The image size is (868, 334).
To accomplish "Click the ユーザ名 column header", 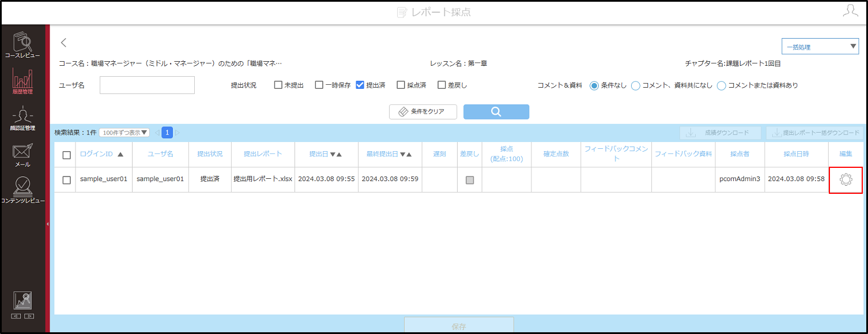I will point(160,154).
